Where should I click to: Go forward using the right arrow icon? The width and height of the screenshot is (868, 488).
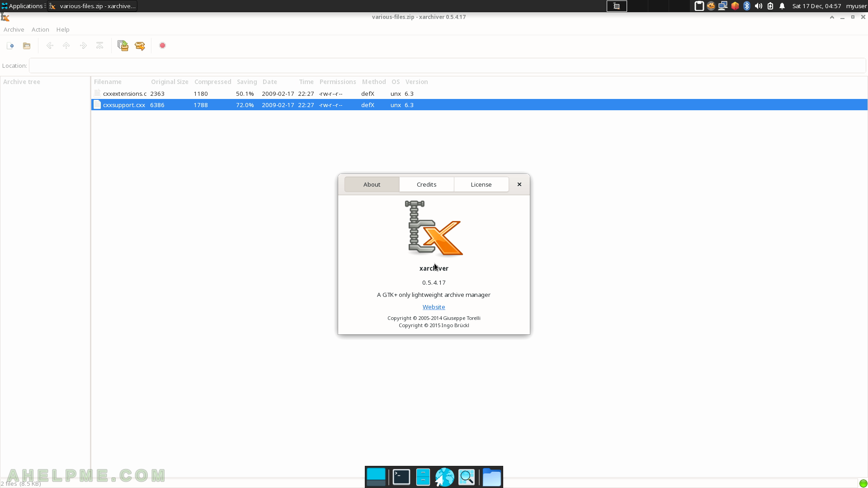click(83, 46)
